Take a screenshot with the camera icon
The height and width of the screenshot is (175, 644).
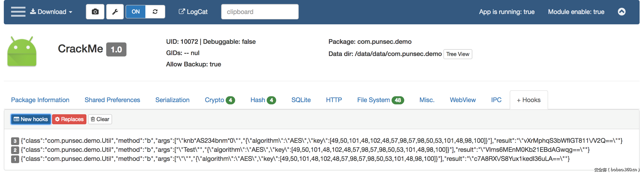pos(95,12)
